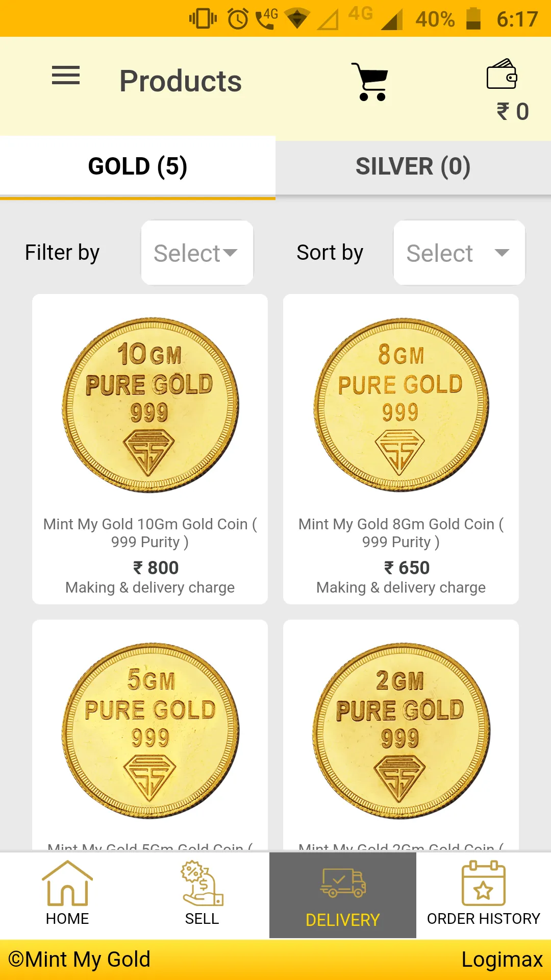Image resolution: width=551 pixels, height=980 pixels.
Task: Switch to the GOLD (5) tab
Action: (x=138, y=166)
